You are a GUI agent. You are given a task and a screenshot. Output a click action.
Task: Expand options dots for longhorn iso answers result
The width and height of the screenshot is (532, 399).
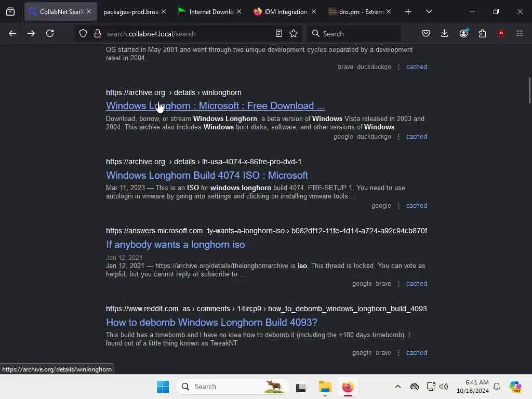point(398,283)
